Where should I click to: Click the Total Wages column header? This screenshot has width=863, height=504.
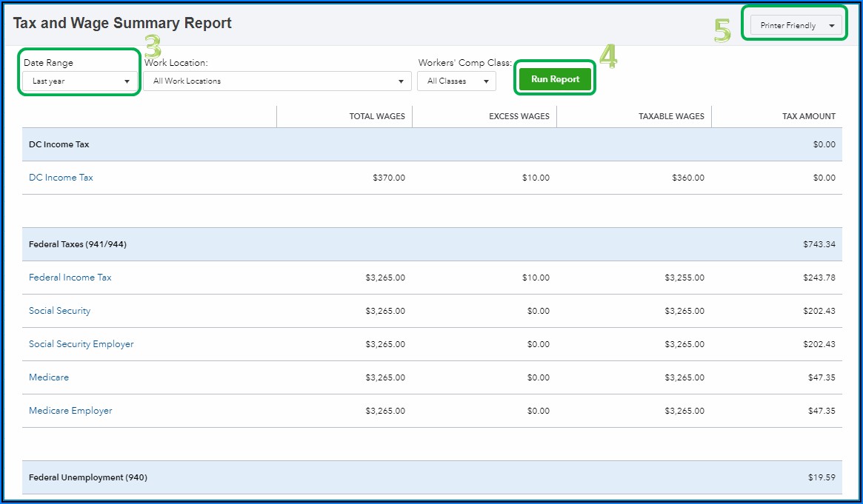click(377, 116)
